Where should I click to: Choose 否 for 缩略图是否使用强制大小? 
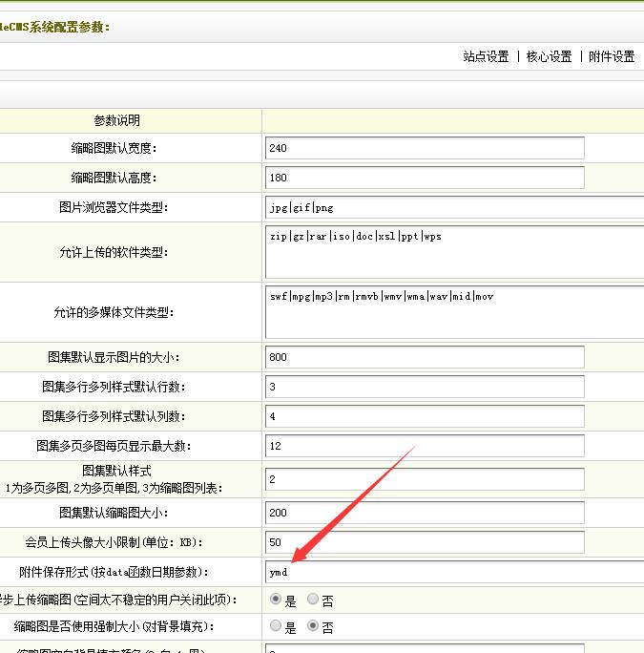pos(313,627)
